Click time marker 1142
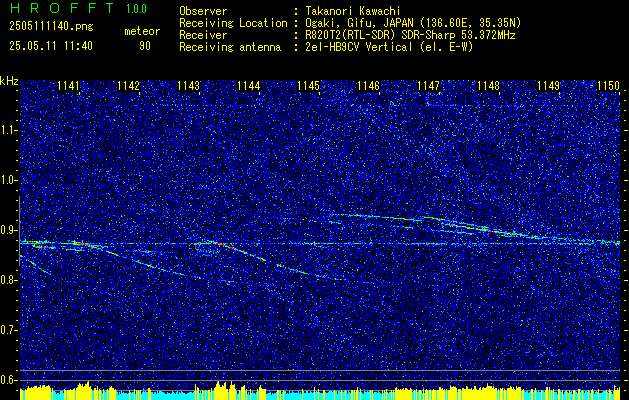The height and width of the screenshot is (400, 629). 128,85
